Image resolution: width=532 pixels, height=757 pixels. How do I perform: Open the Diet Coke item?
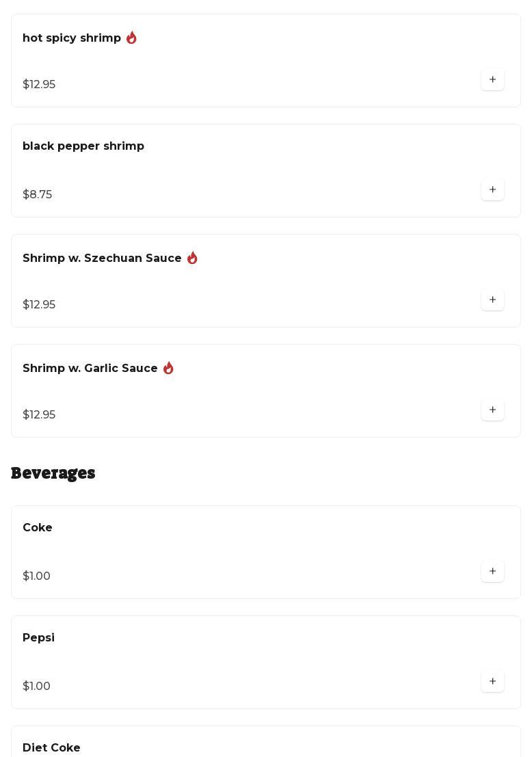pos(51,747)
